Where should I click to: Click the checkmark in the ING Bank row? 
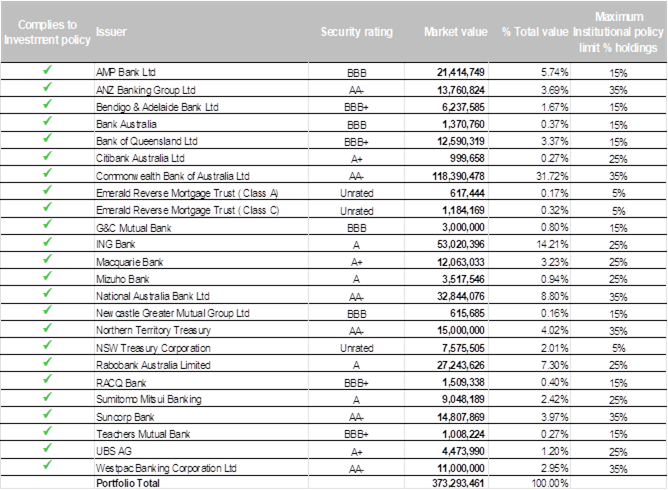47,242
